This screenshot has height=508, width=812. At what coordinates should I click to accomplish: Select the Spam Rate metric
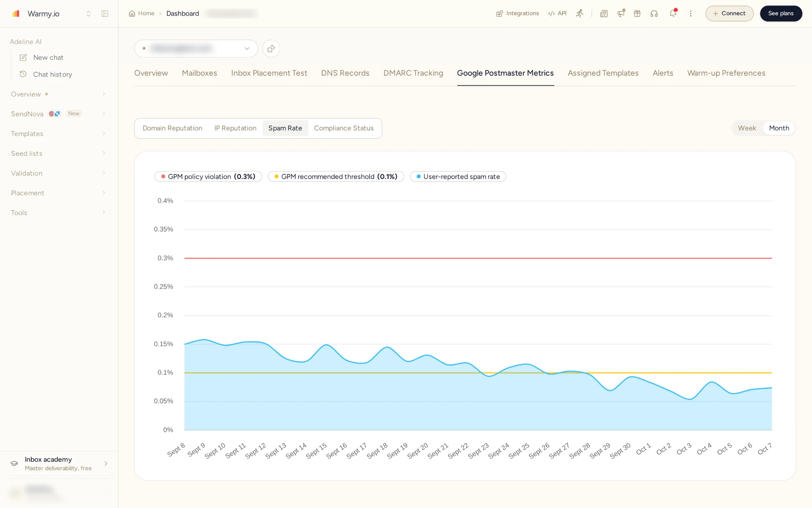[x=285, y=128]
